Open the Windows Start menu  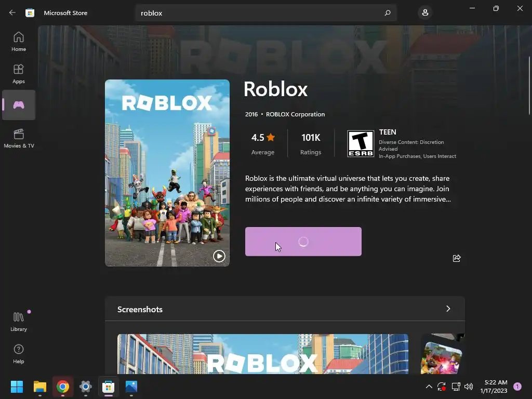pos(17,387)
